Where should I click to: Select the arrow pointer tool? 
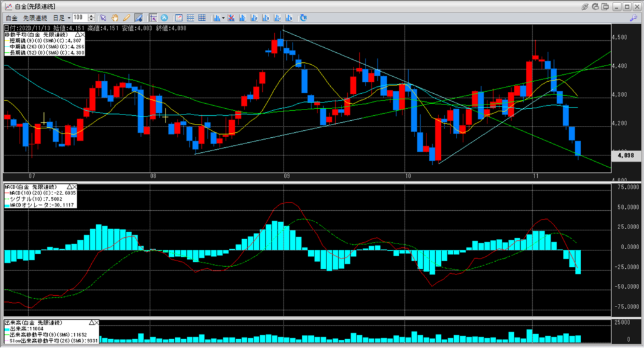point(103,18)
